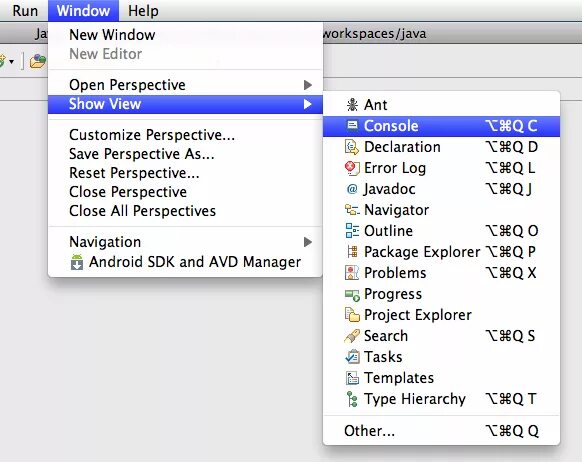Choose Other… from Show View list
The height and width of the screenshot is (462, 582).
[441, 431]
